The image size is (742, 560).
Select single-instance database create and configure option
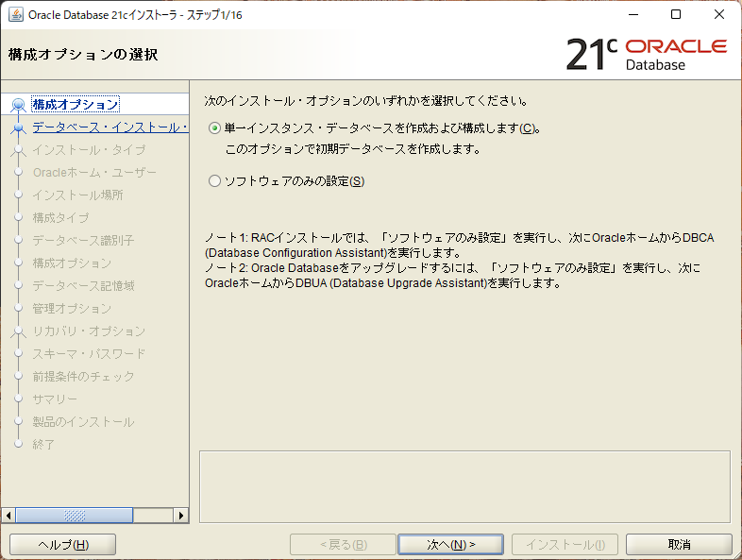coord(214,128)
